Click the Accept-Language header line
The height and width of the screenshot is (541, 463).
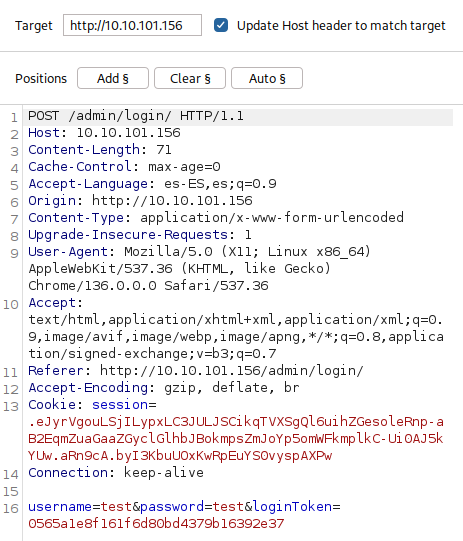tap(152, 184)
